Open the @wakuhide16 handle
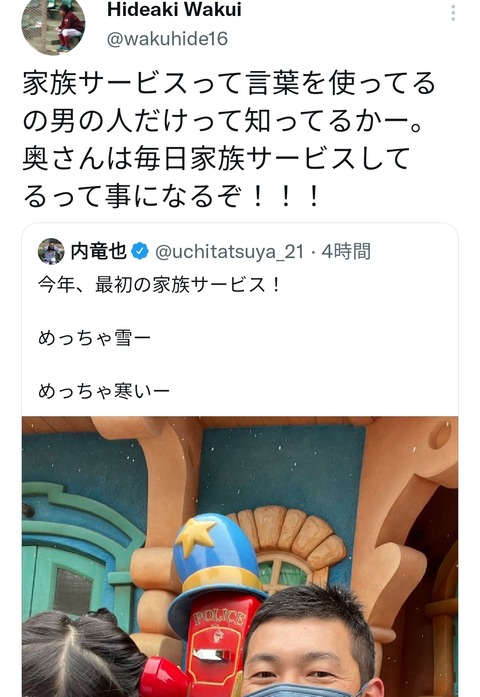The width and height of the screenshot is (480, 697). [x=167, y=39]
